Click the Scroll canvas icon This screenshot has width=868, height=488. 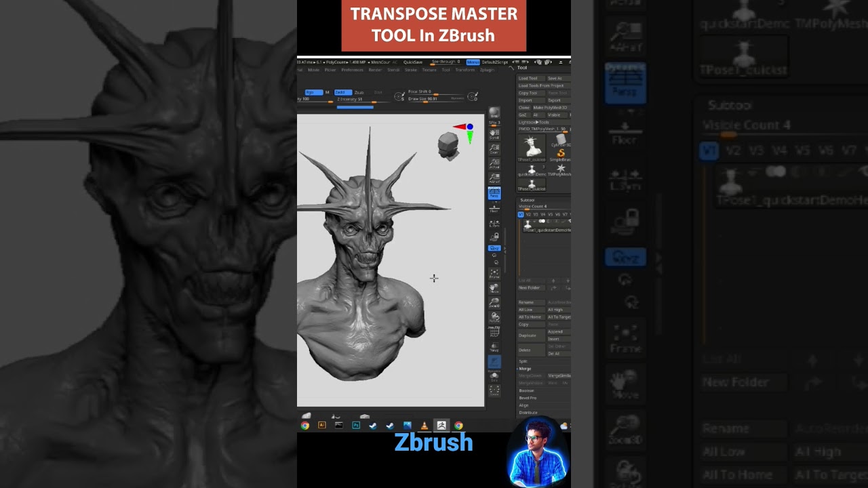(494, 134)
